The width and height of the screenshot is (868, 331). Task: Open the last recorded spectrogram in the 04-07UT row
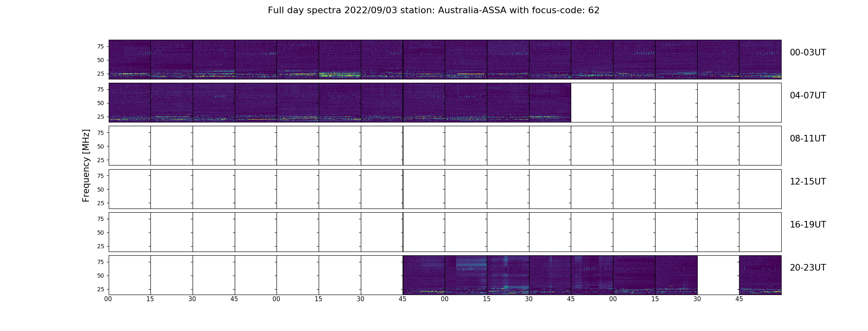(x=550, y=102)
